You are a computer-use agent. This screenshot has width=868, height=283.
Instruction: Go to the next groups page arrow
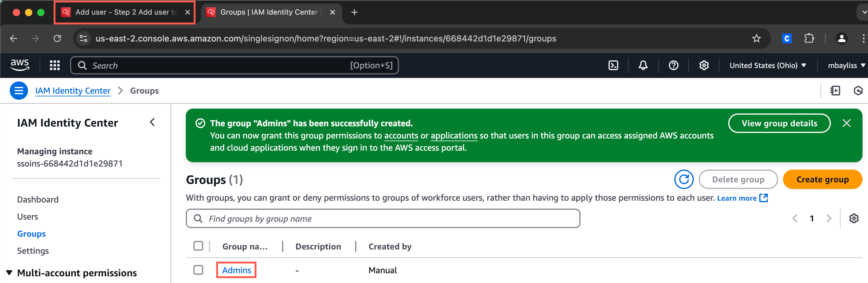point(829,218)
